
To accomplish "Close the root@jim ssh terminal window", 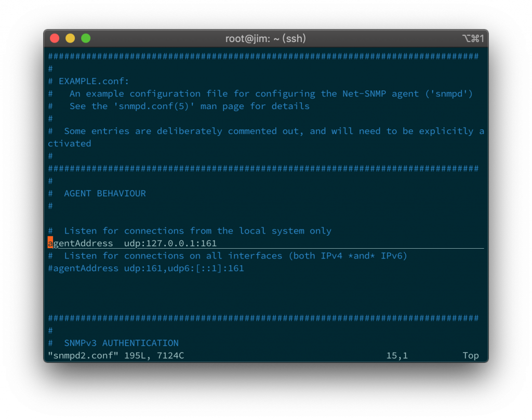I will tap(55, 38).
